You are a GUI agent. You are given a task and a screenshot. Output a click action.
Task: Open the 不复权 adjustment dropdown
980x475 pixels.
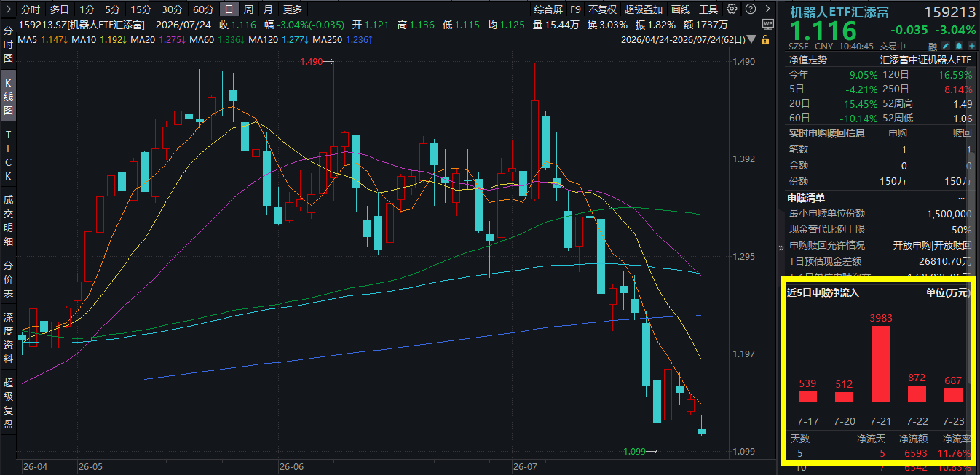[x=602, y=9]
